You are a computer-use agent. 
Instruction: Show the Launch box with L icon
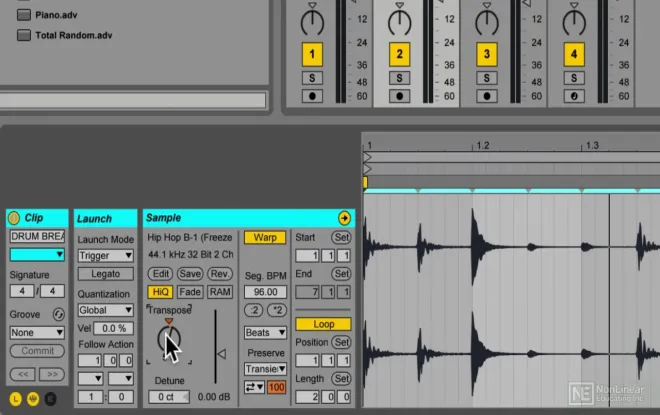[x=16, y=399]
